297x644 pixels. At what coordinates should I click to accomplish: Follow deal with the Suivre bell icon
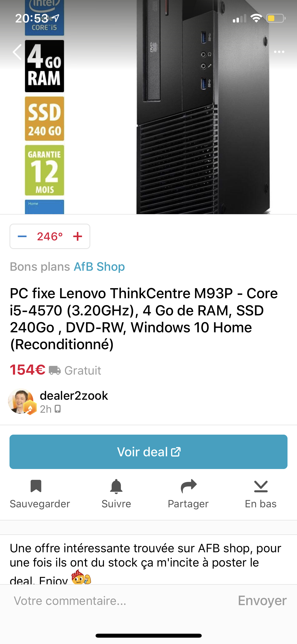pos(116,486)
